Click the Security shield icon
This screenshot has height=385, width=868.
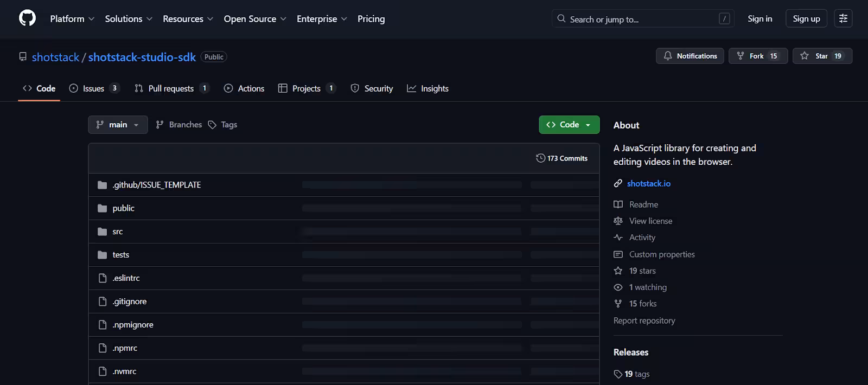tap(355, 88)
